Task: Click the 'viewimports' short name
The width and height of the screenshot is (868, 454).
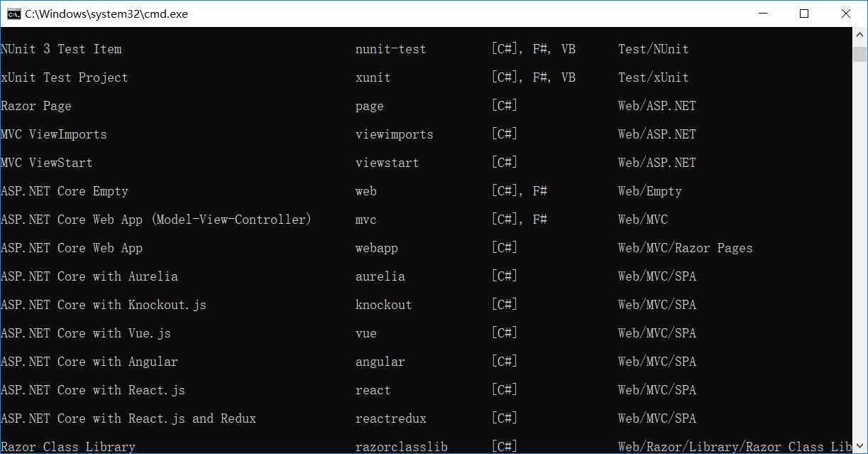Action: coord(395,134)
